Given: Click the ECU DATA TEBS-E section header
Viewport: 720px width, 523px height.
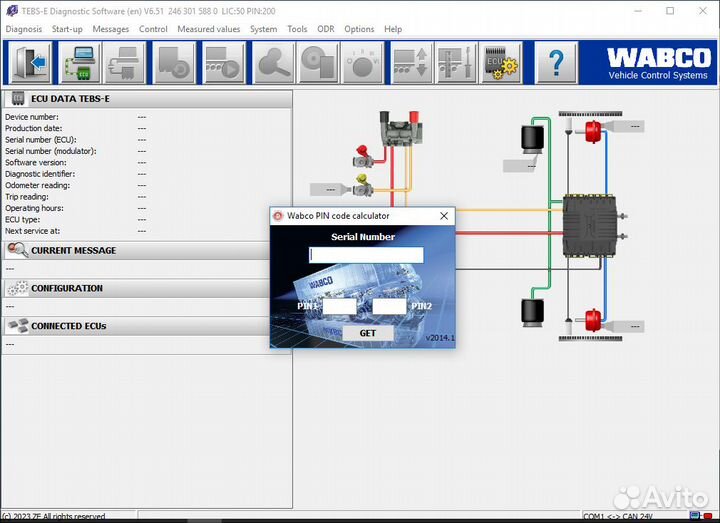Looking at the screenshot, I should 147,99.
